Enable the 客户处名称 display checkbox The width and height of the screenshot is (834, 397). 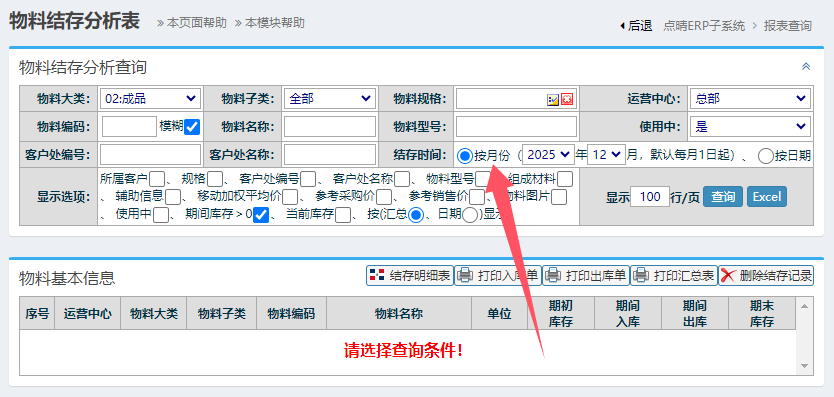(x=402, y=179)
